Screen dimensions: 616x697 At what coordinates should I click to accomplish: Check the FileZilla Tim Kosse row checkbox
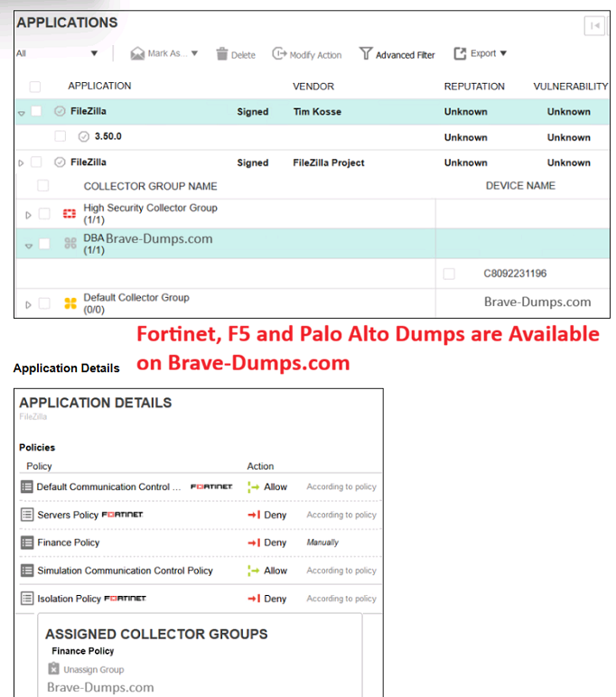pos(37,112)
